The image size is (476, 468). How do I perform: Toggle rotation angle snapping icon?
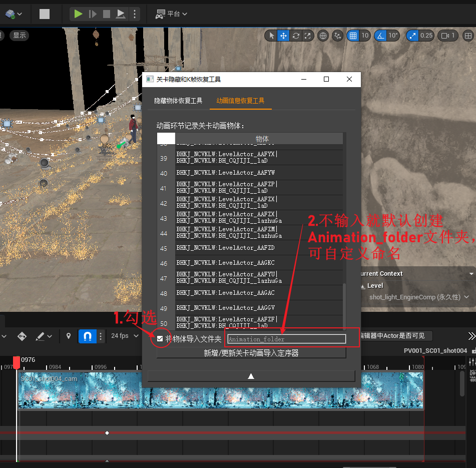click(x=381, y=36)
